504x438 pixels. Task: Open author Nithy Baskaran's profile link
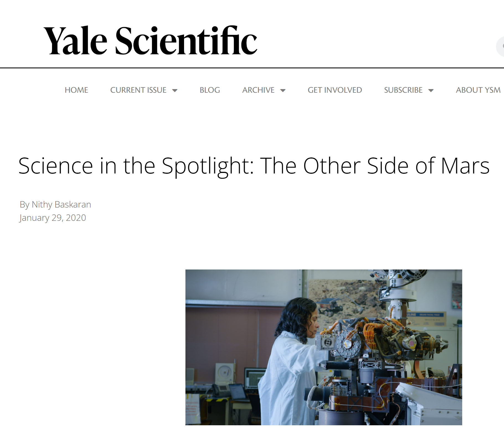(x=61, y=204)
